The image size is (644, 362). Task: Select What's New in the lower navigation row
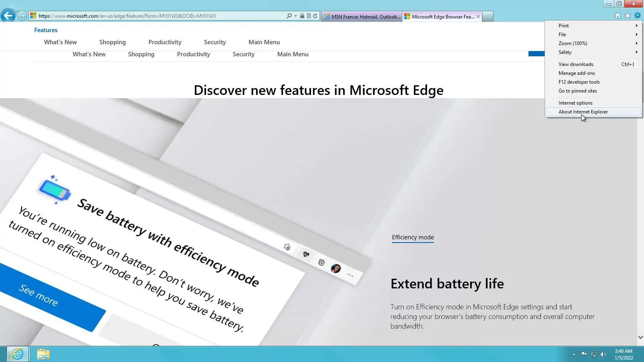pos(89,54)
